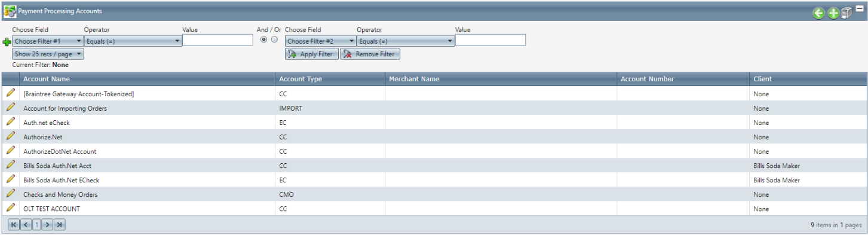The width and height of the screenshot is (868, 235).
Task: Edit the Checks and Money Orders row
Action: pyautogui.click(x=10, y=194)
